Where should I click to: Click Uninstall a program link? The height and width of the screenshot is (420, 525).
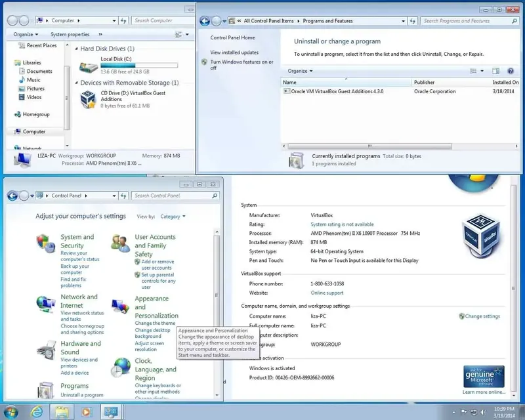tap(81, 395)
